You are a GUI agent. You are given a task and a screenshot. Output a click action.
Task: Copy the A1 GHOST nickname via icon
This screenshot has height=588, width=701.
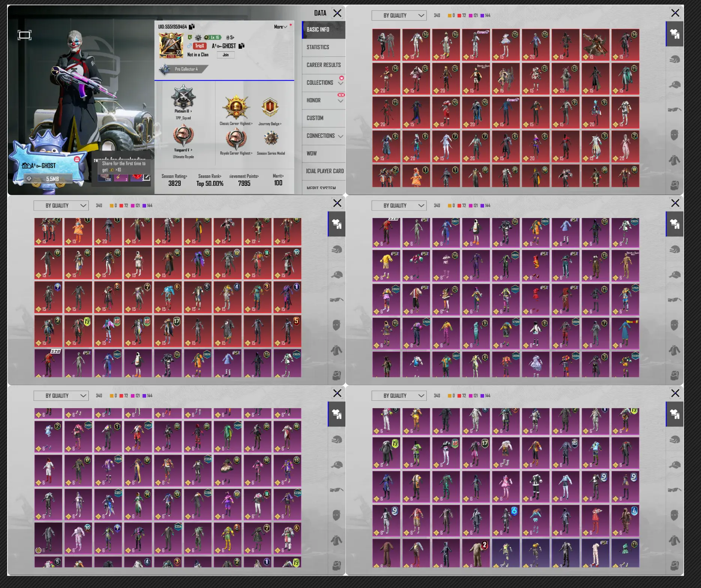[242, 46]
